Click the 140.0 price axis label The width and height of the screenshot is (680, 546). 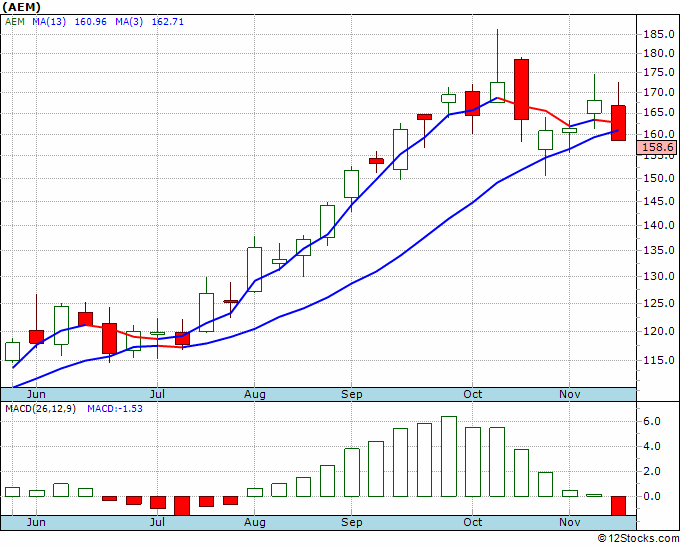point(659,225)
